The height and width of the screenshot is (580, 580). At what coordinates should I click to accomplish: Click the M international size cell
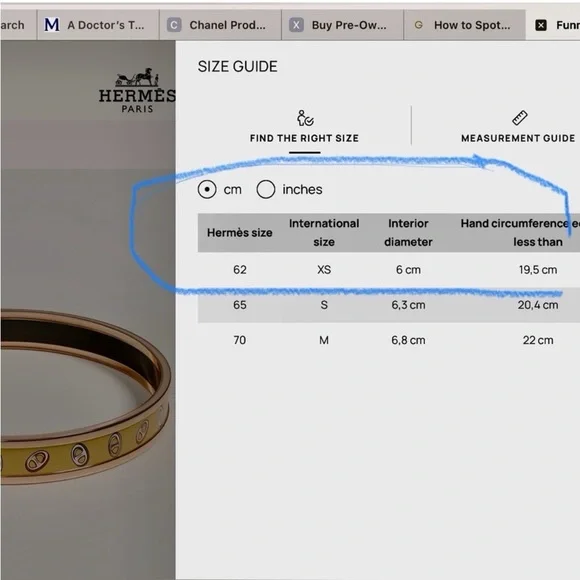(x=324, y=340)
